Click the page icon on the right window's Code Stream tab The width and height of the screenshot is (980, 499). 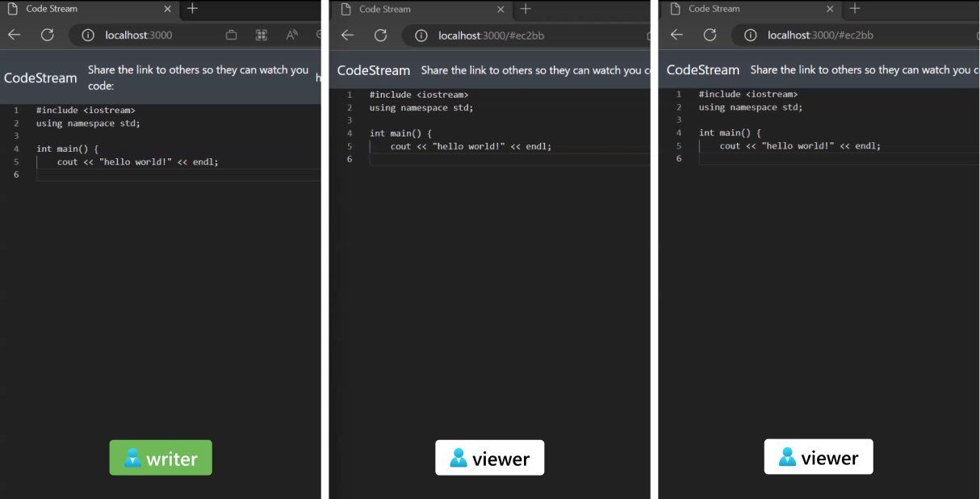(675, 9)
